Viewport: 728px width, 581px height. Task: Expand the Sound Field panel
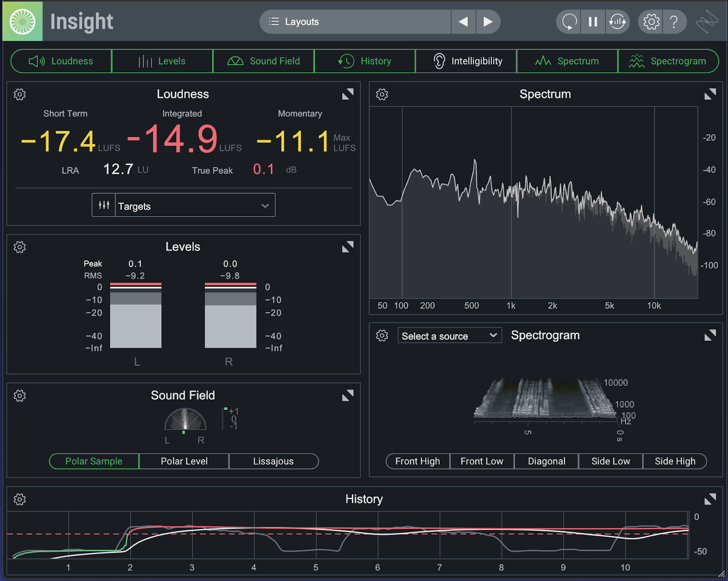(348, 395)
